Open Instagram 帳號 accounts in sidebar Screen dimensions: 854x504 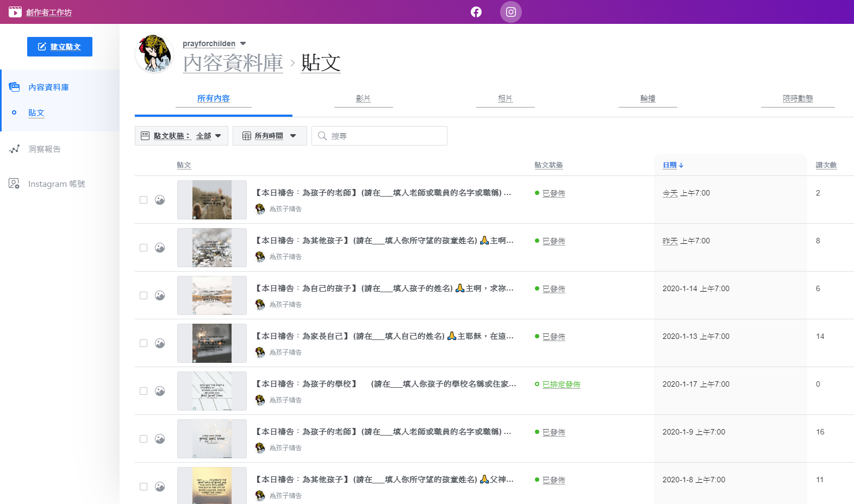point(56,184)
